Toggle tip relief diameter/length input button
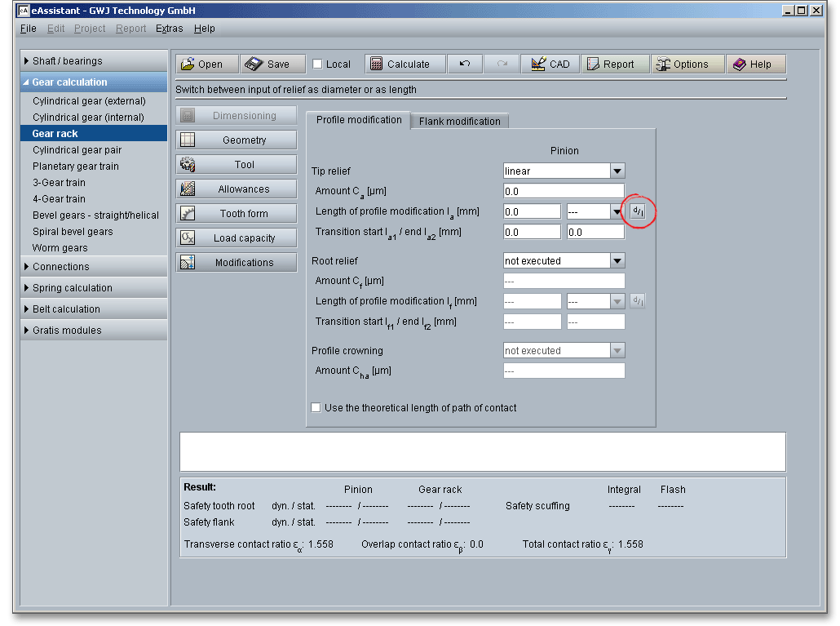The height and width of the screenshot is (626, 840). [x=638, y=211]
